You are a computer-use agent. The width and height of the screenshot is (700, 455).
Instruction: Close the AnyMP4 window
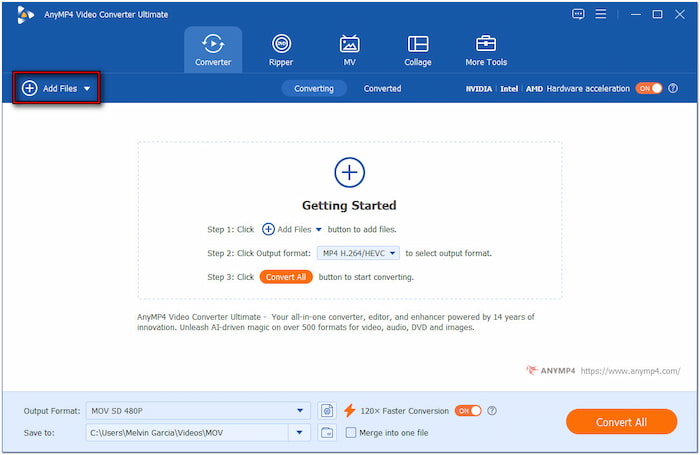[679, 14]
